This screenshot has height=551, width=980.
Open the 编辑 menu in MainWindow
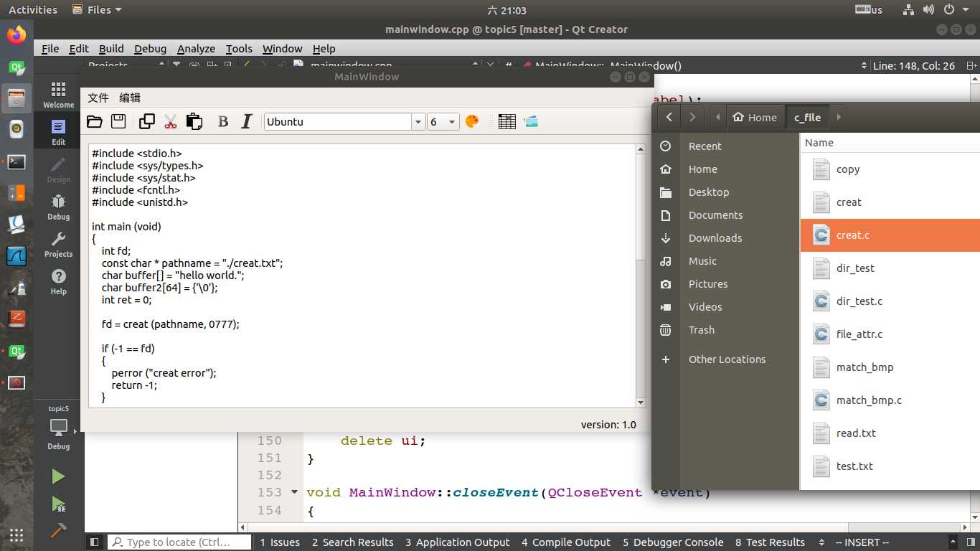(130, 98)
